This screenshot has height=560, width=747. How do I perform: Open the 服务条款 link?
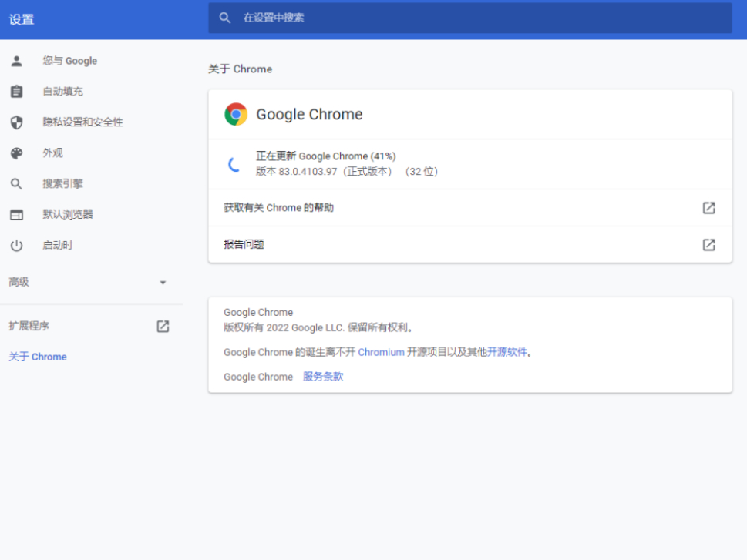(323, 377)
